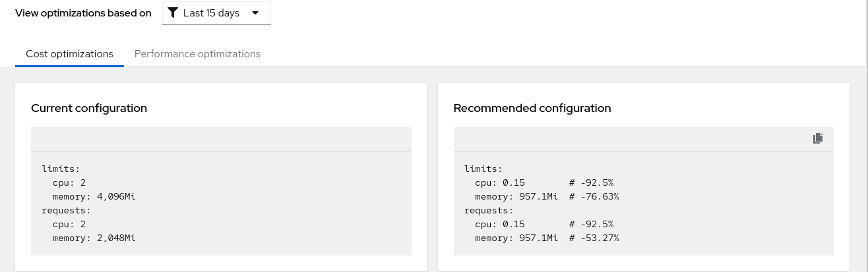Click "limits:" in Recommended configuration code
Viewport: 868px width, 272px height.
pos(483,169)
